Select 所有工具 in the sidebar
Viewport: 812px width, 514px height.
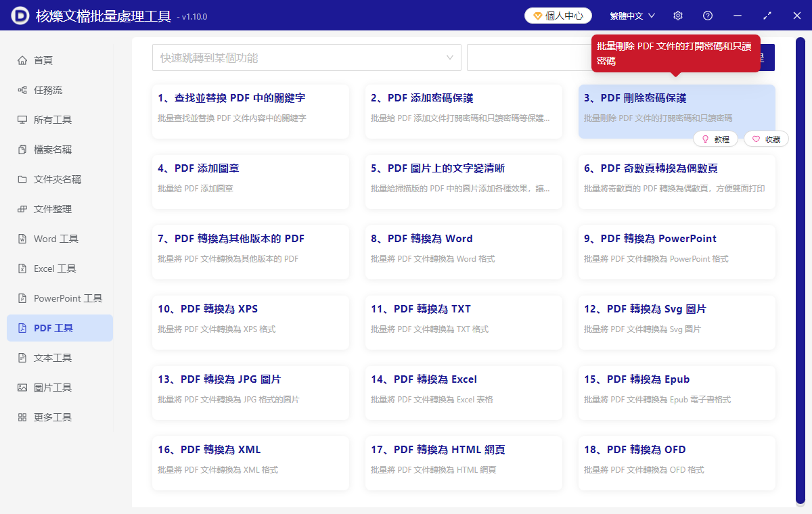60,120
